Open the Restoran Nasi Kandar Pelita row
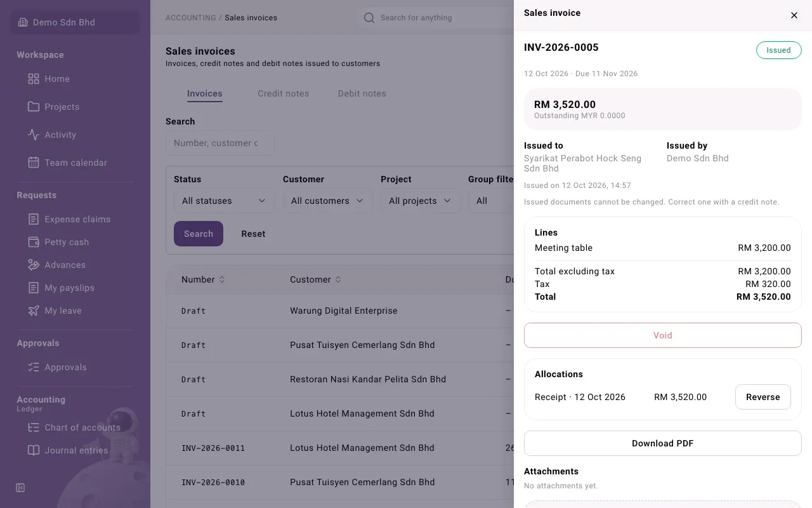 click(340, 379)
